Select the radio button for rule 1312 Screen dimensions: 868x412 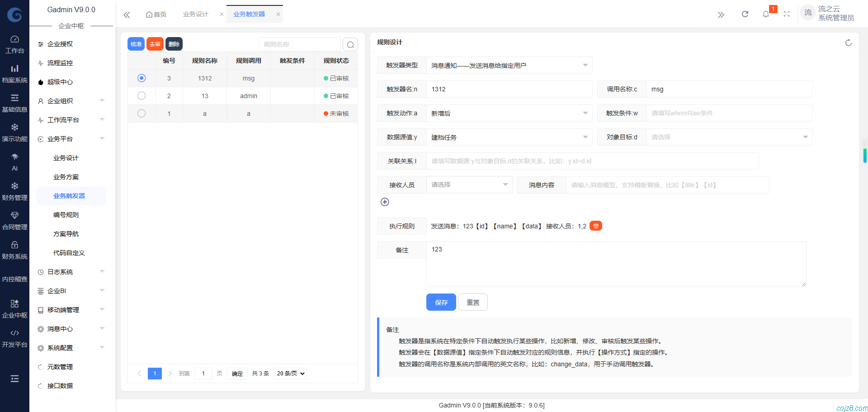(141, 78)
